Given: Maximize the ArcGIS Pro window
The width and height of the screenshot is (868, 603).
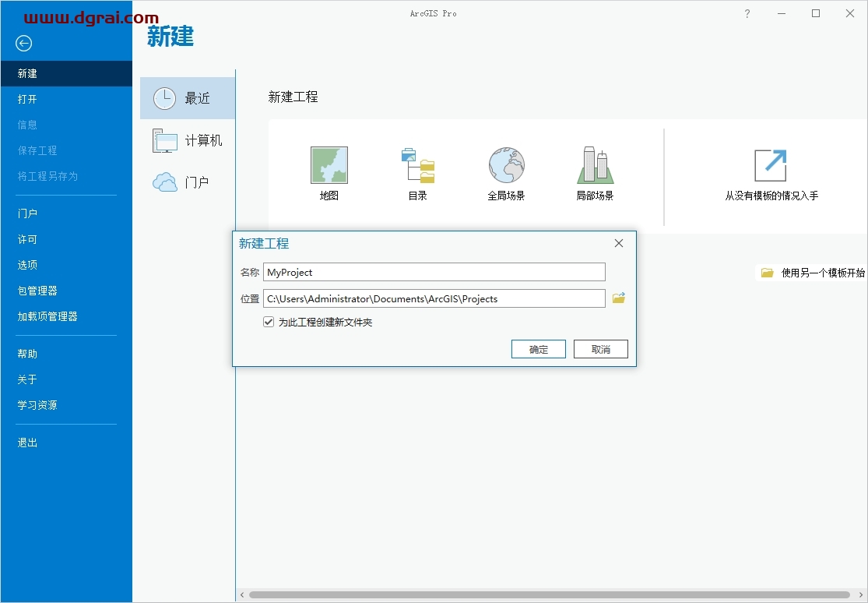Looking at the screenshot, I should tap(816, 13).
